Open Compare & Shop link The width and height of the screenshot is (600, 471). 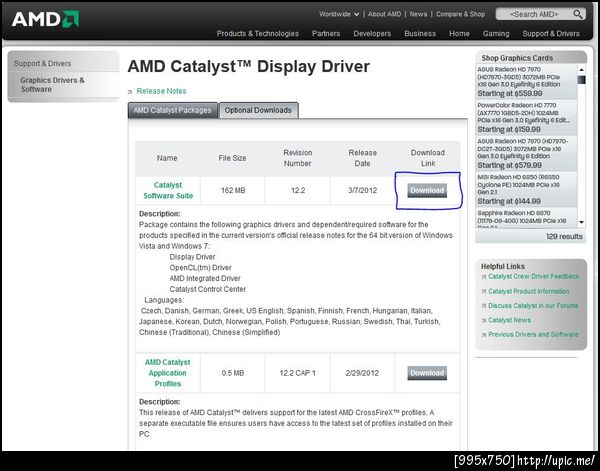click(x=460, y=14)
